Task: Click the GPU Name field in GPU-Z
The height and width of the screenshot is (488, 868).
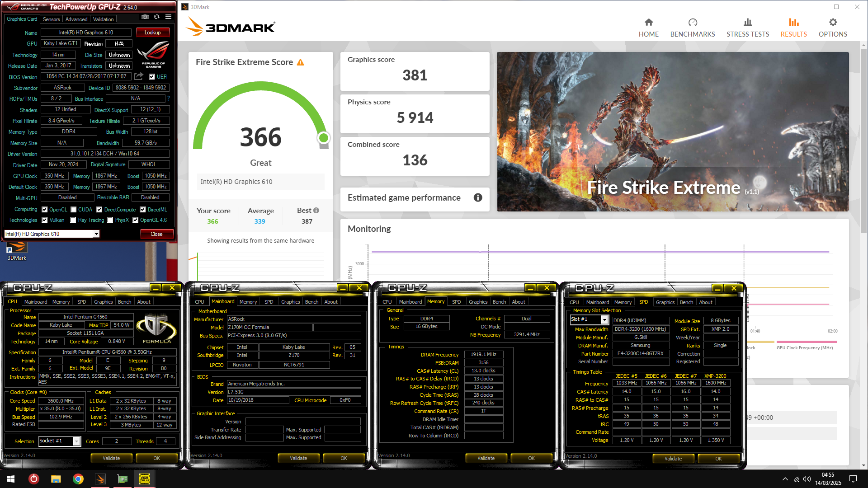Action: click(86, 33)
